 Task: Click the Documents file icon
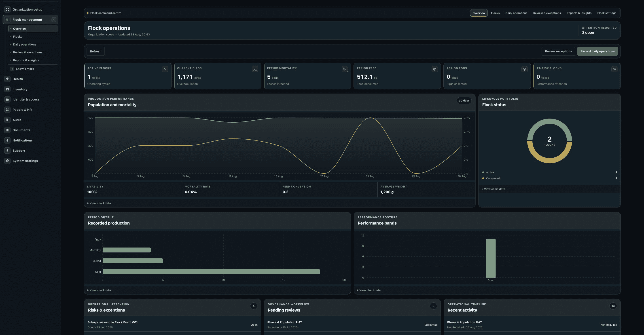coord(7,130)
